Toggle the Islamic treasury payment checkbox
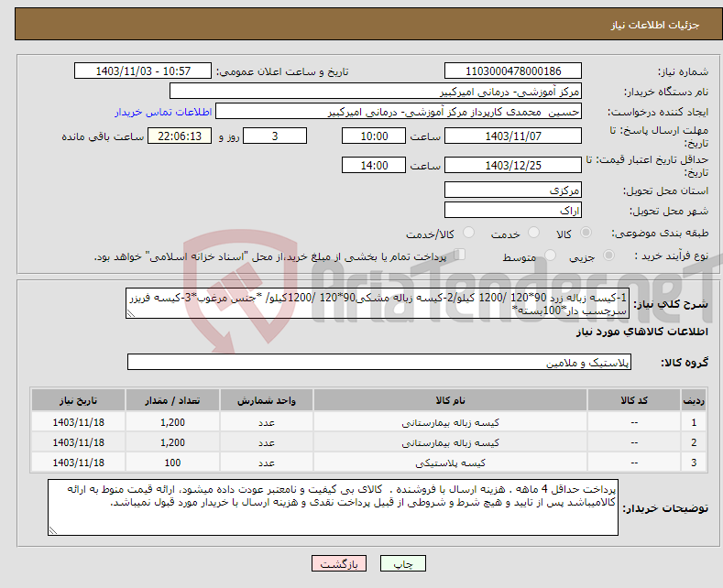Screen dimensions: 723x588 click(x=460, y=254)
